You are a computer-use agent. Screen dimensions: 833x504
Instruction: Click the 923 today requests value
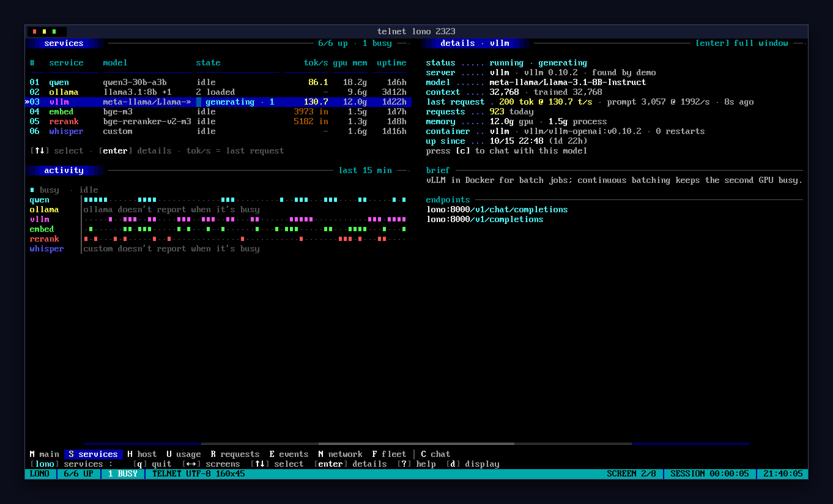pos(512,112)
